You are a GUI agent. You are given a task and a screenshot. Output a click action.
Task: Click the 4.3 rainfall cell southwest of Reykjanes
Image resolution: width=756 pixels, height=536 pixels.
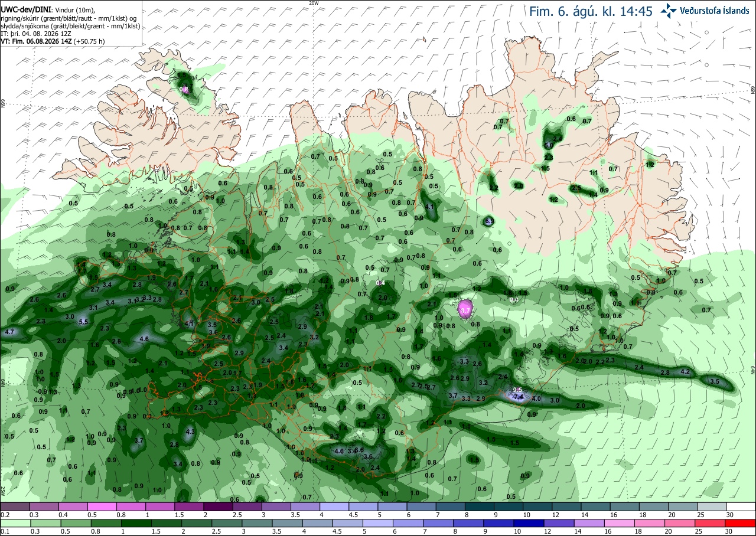190,432
